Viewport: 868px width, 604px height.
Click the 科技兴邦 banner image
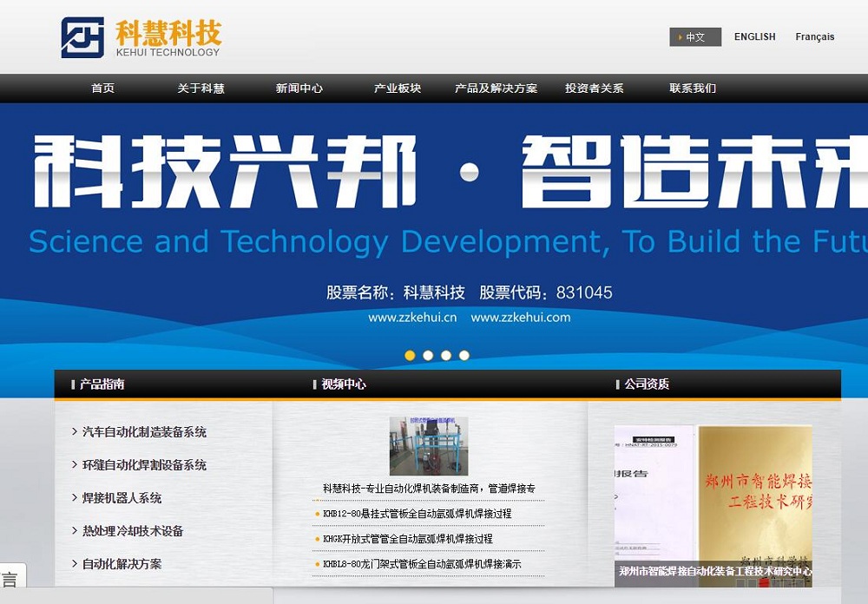[434, 235]
